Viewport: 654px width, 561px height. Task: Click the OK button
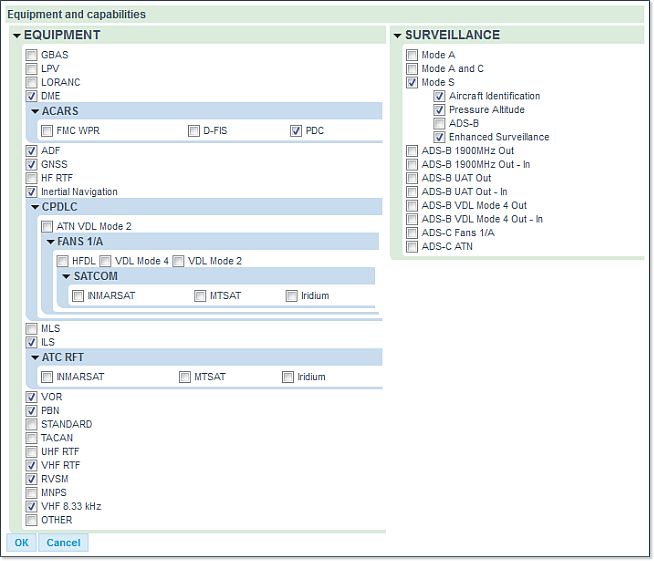coord(21,543)
